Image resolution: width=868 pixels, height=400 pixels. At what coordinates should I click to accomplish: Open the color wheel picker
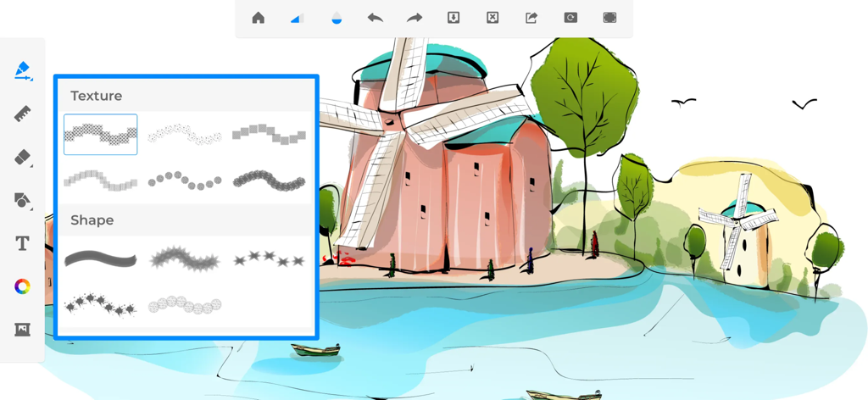pos(22,286)
